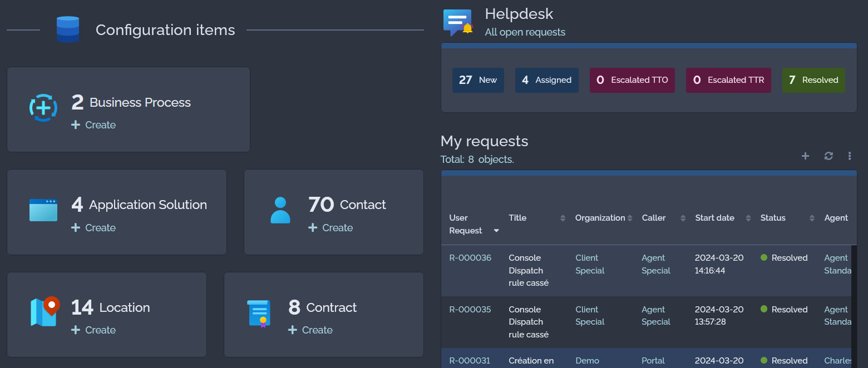Screen dimensions: 868x368
Task: Refresh the My requests list
Action: [x=828, y=156]
